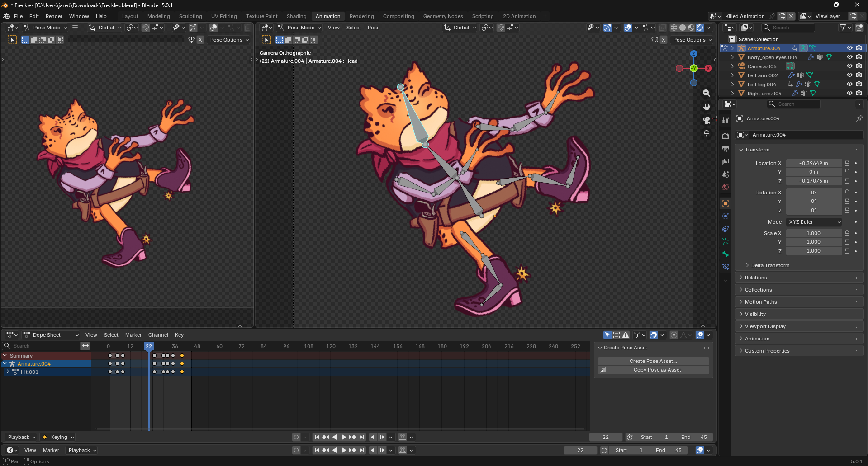
Task: Click the Create Pose Asset... button
Action: [653, 361]
